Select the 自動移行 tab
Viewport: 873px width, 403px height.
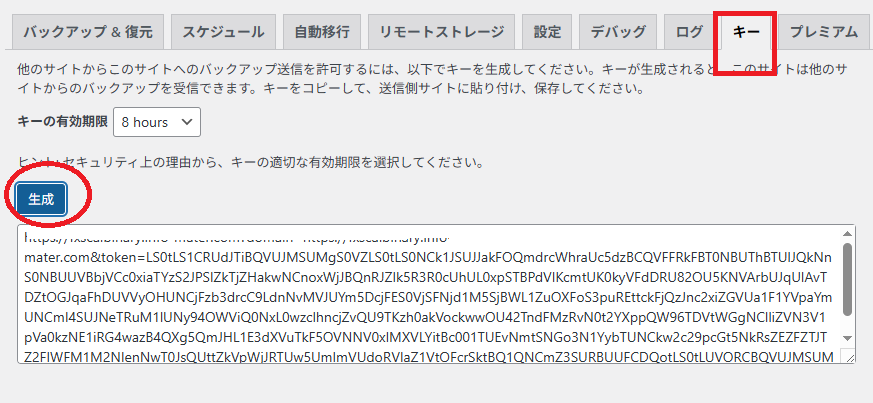(x=322, y=32)
